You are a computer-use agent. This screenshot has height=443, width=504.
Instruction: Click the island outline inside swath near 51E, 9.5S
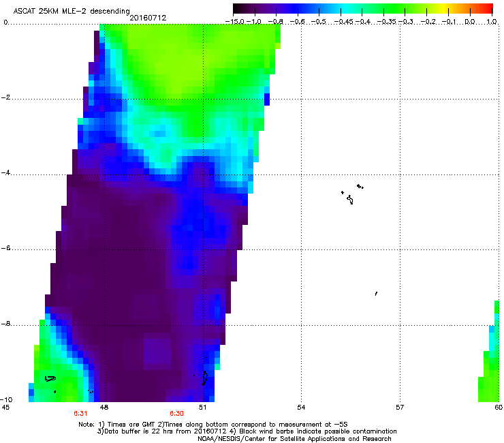tap(204, 378)
